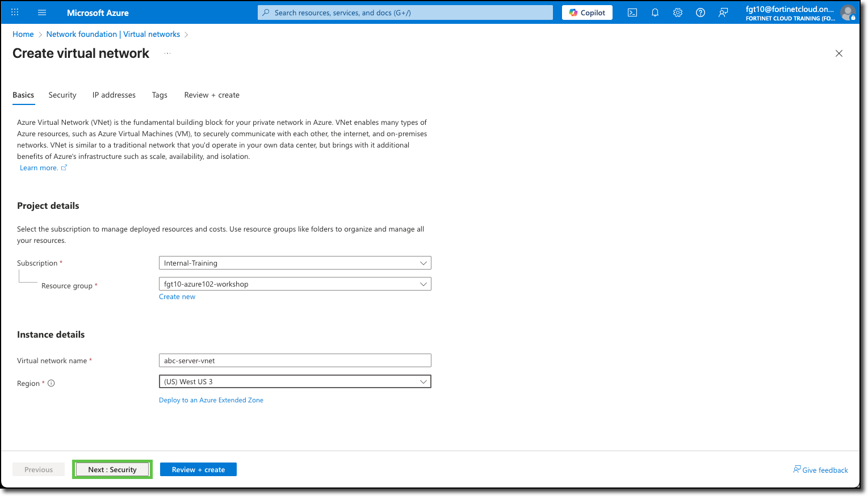Click the Next : Security button
This screenshot has width=868, height=496.
point(112,469)
